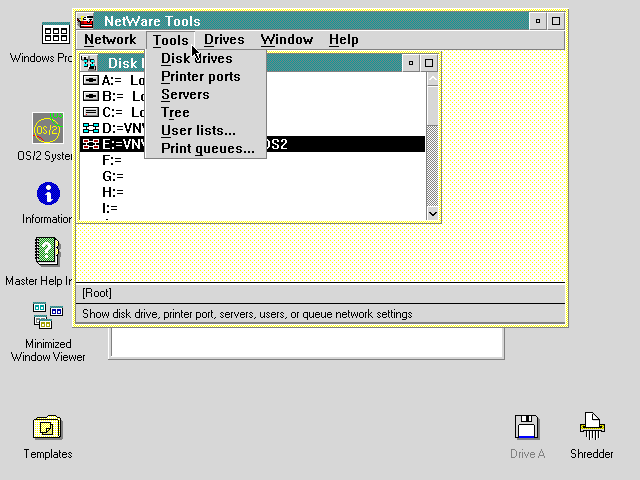Viewport: 640px width, 480px height.
Task: Select the G:= drive row
Action: click(252, 176)
